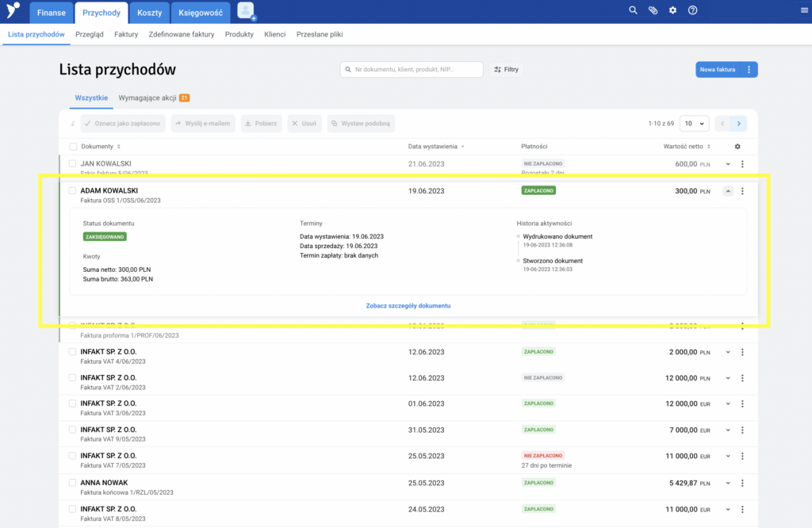Switch to the Koszty main tab
Image resolution: width=812 pixels, height=528 pixels.
click(149, 13)
